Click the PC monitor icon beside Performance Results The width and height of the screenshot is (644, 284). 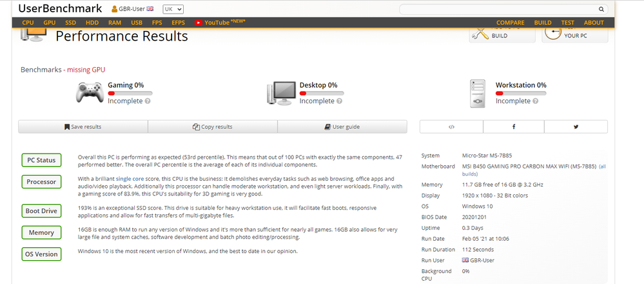33,35
